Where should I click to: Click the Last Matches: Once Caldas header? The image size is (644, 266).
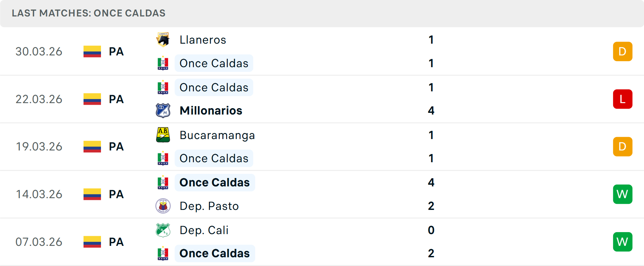point(89,13)
